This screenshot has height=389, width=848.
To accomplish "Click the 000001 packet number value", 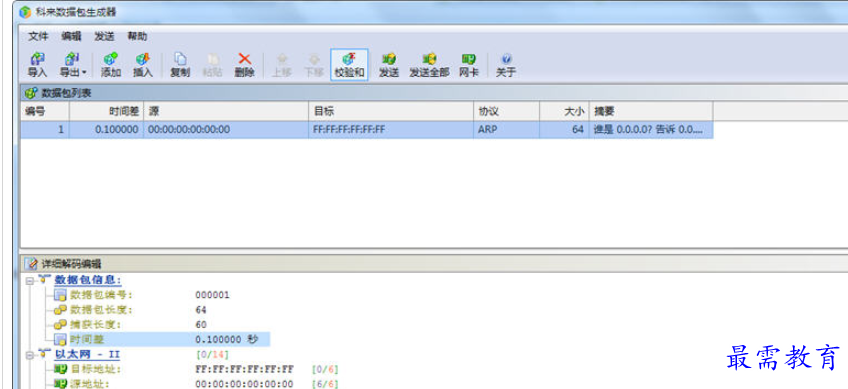I will (x=213, y=295).
